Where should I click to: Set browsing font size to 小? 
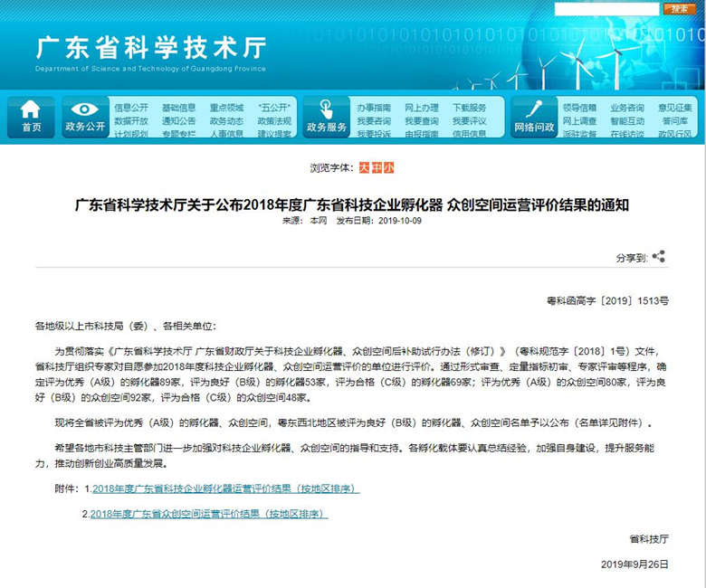[388, 168]
